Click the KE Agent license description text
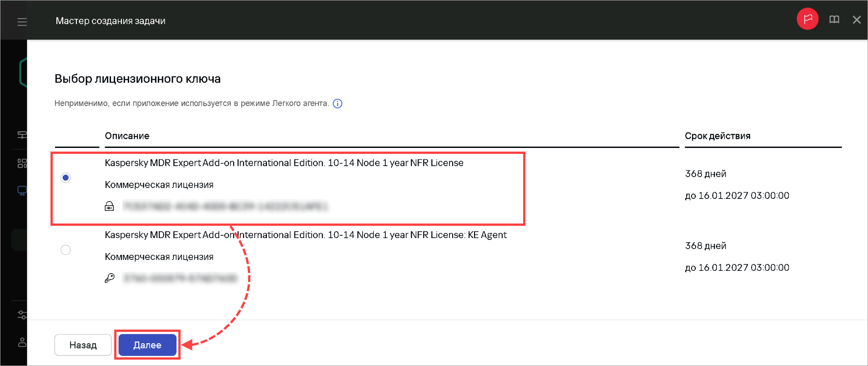This screenshot has width=868, height=366. click(x=306, y=235)
